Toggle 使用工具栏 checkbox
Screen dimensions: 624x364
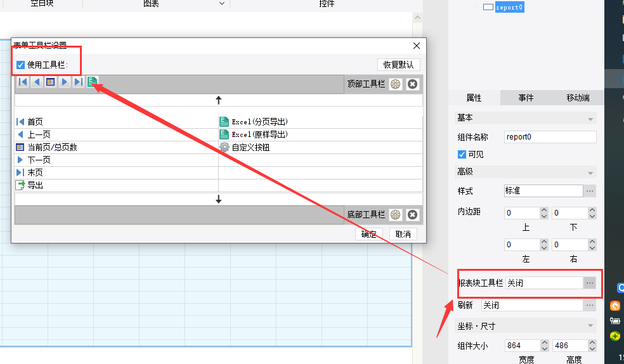coord(21,65)
